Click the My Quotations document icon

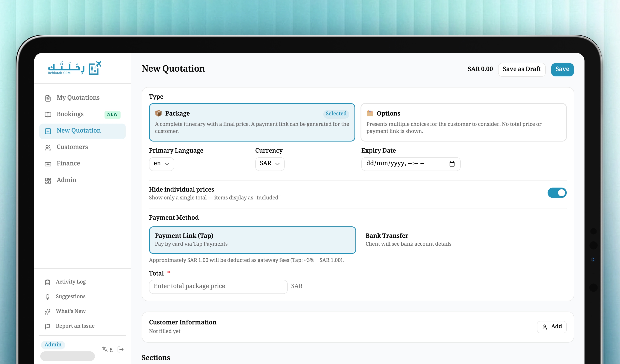pyautogui.click(x=48, y=98)
